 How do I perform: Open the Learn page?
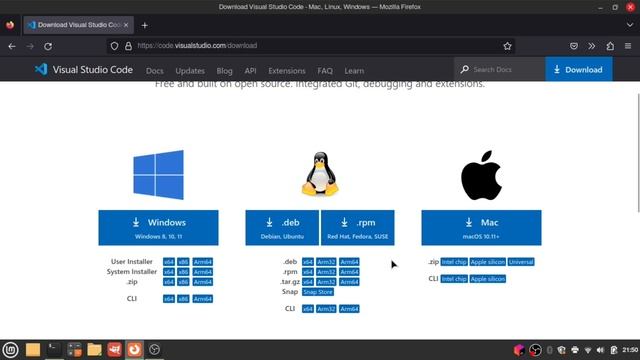(354, 71)
